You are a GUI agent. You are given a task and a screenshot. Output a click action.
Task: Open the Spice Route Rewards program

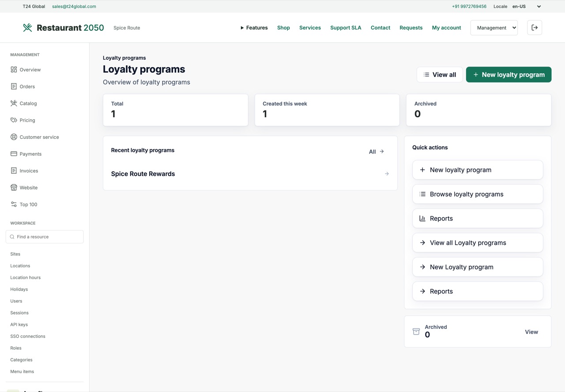tap(250, 174)
